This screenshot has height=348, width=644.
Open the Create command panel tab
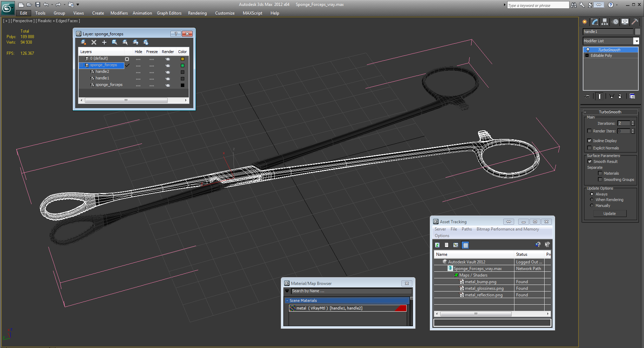tap(585, 22)
